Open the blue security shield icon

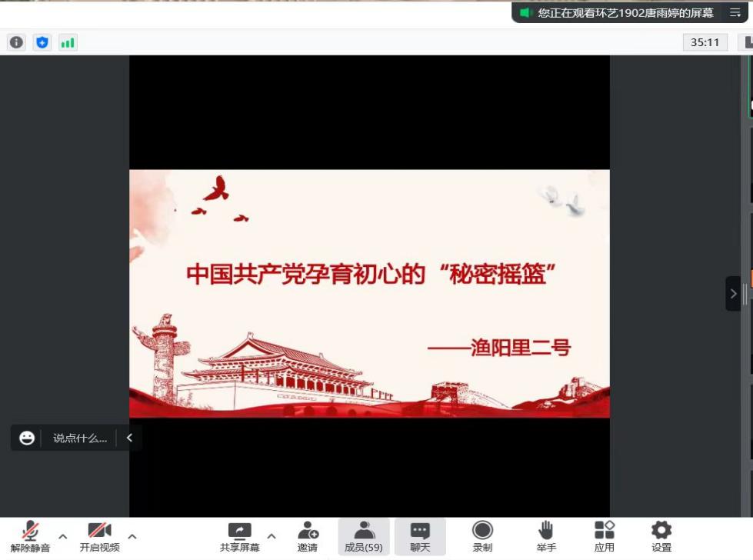[42, 43]
